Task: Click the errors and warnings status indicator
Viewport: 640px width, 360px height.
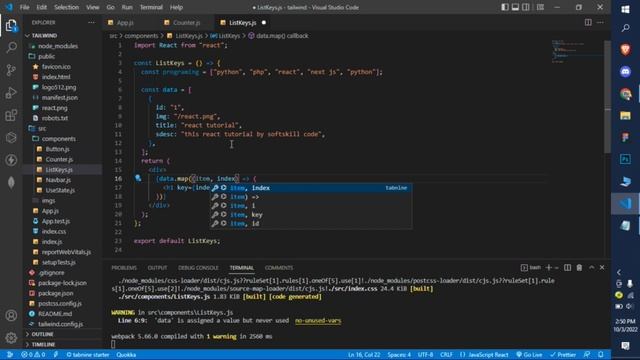Action: [33, 354]
